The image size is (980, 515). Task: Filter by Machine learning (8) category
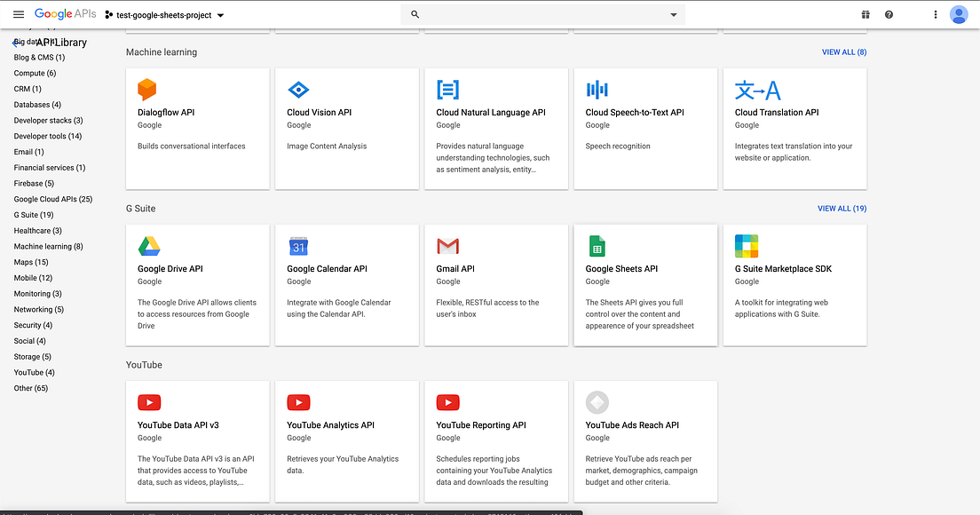[48, 246]
